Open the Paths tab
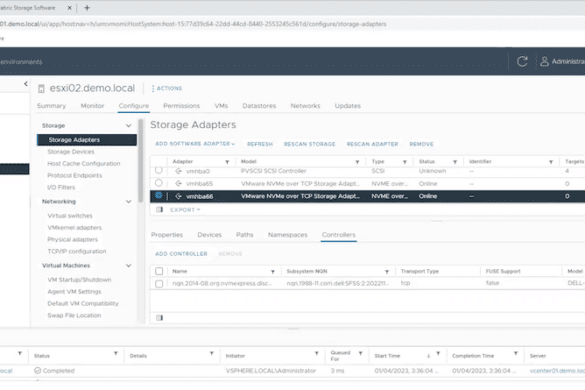The height and width of the screenshot is (390, 585). (245, 235)
